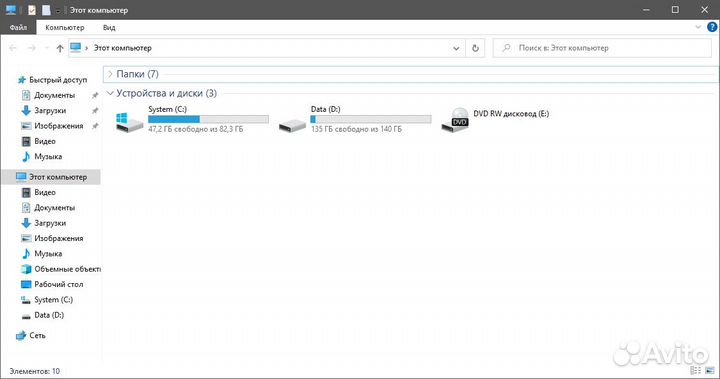The image size is (720, 379).
Task: Click the pin icon next to Загрузки
Action: (95, 111)
